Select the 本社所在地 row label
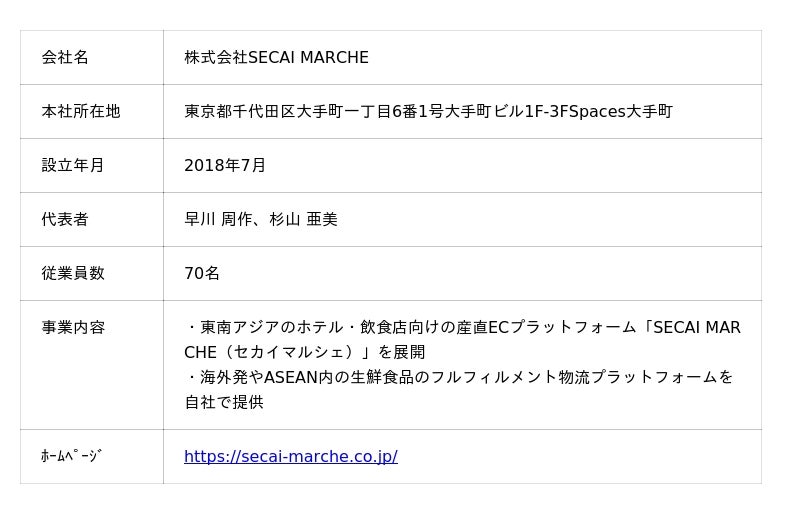The width and height of the screenshot is (800, 514). pos(81,112)
